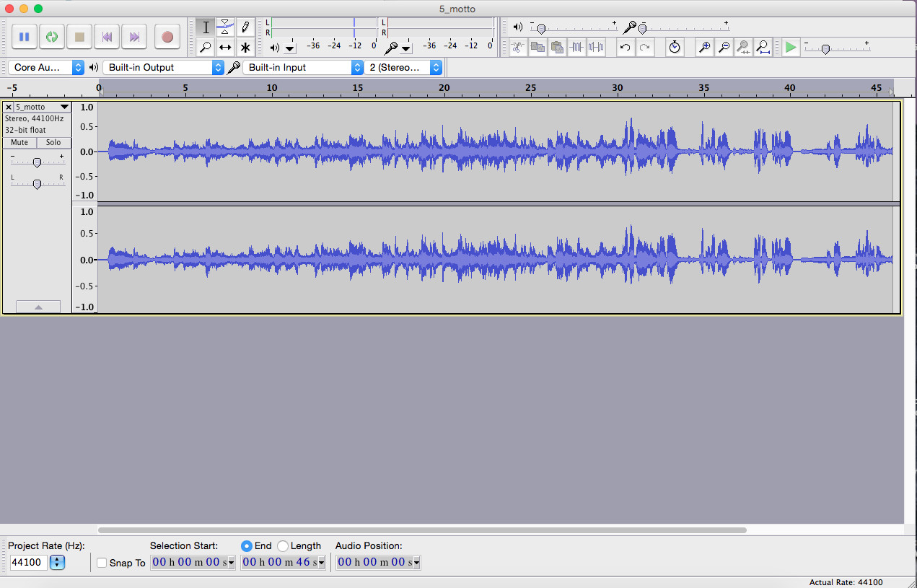Screen dimensions: 917x588
Task: Select the End radio button
Action: tap(247, 546)
